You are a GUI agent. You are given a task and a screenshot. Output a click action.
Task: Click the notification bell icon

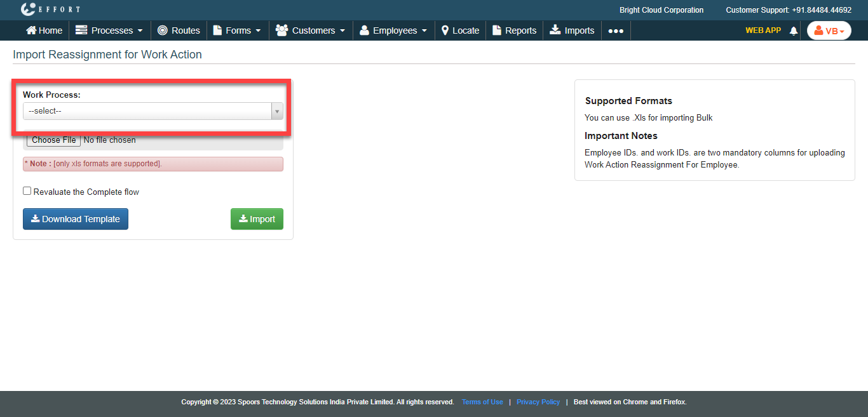click(x=793, y=30)
